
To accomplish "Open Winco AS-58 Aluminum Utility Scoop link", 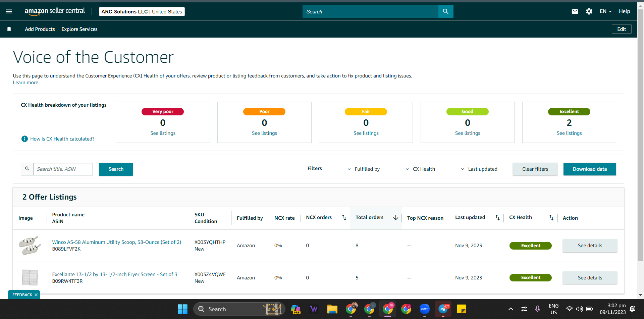I will pos(116,242).
